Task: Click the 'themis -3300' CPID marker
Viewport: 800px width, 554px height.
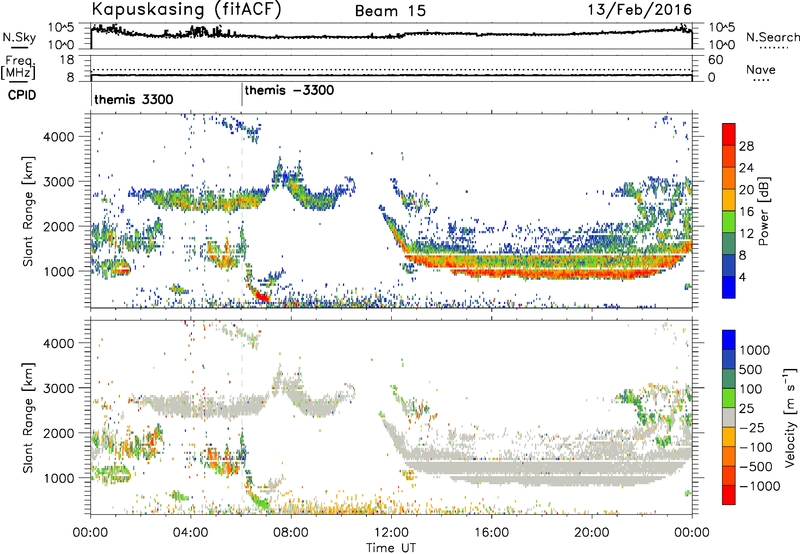Action: pos(289,90)
